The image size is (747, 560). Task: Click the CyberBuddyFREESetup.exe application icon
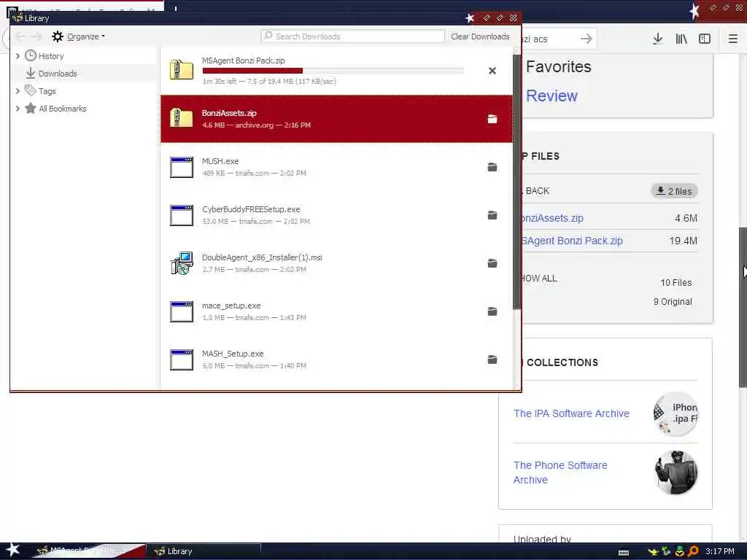point(182,215)
